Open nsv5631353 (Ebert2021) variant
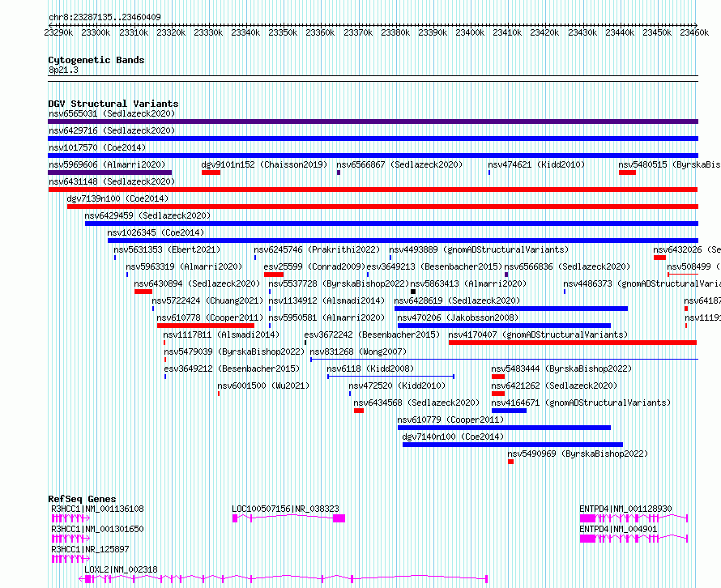The image size is (721, 588). point(167,249)
